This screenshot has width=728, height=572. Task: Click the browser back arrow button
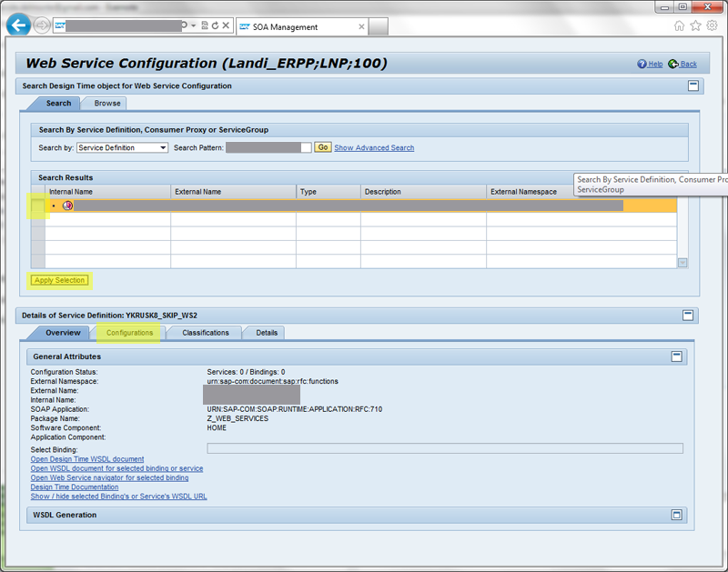coord(18,25)
